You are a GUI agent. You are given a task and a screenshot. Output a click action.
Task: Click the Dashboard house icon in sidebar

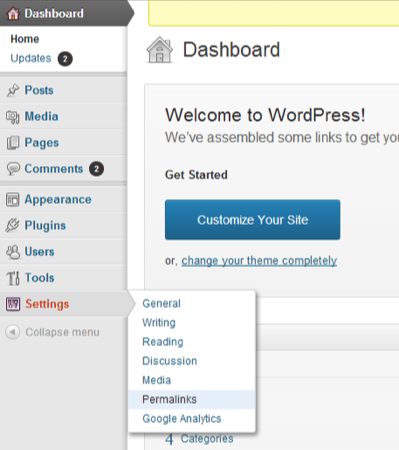pyautogui.click(x=13, y=14)
